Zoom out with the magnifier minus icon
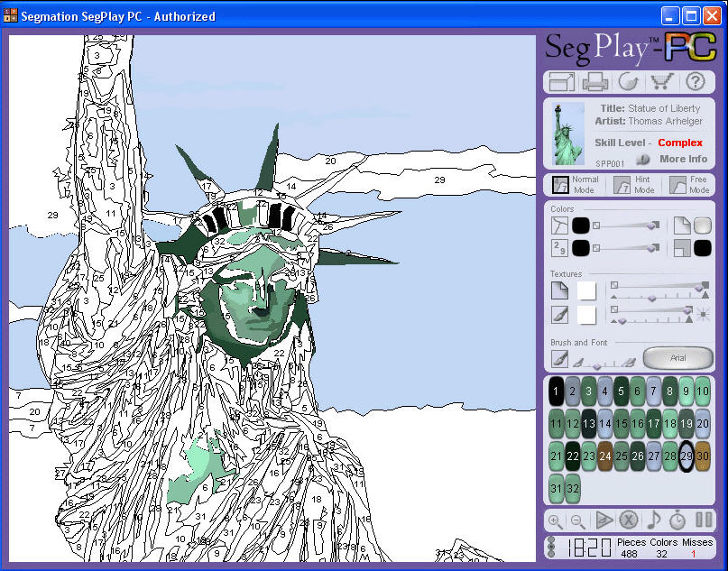This screenshot has height=571, width=728. (x=578, y=520)
